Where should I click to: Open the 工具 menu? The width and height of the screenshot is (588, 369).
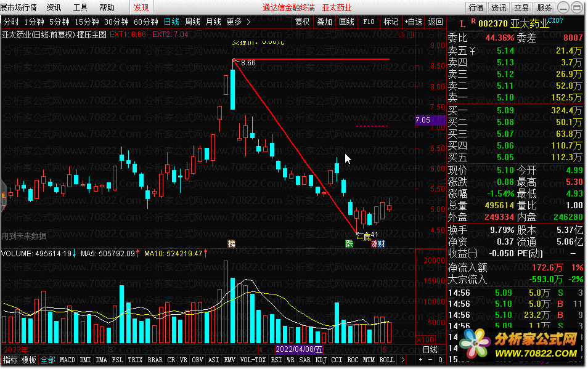click(80, 7)
